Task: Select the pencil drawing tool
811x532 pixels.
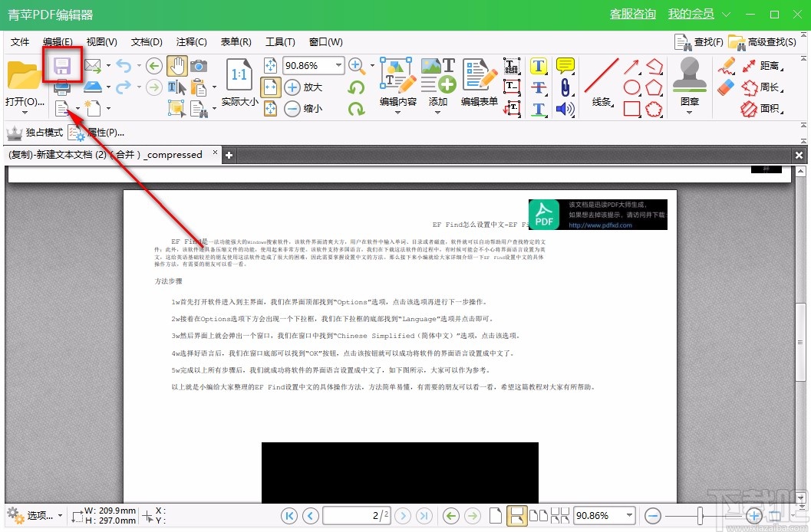Action: (727, 66)
